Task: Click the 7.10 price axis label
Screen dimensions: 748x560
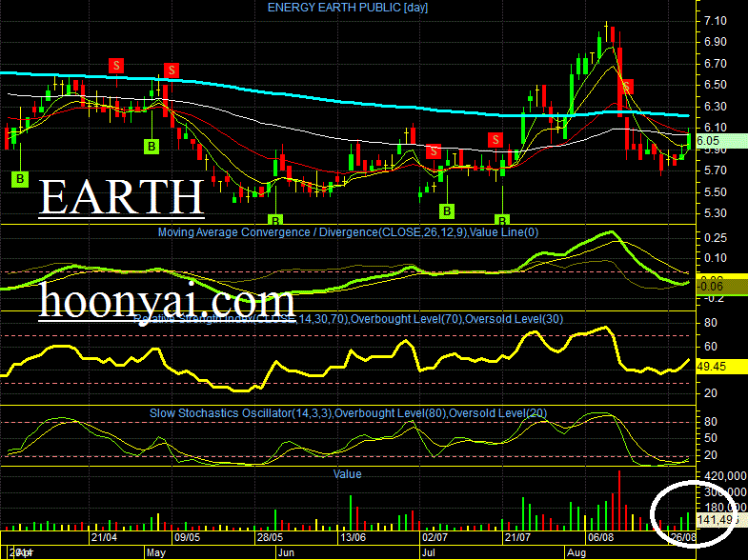Action: click(x=715, y=21)
